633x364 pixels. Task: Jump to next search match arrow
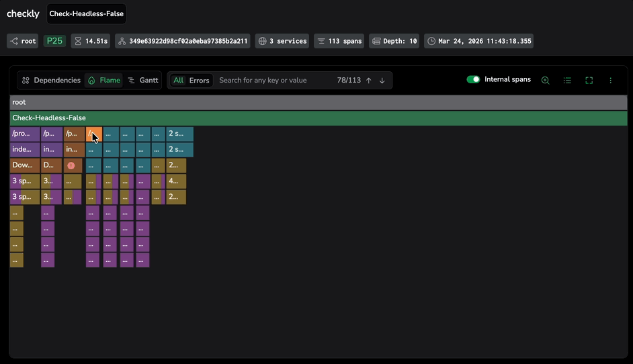(x=382, y=81)
